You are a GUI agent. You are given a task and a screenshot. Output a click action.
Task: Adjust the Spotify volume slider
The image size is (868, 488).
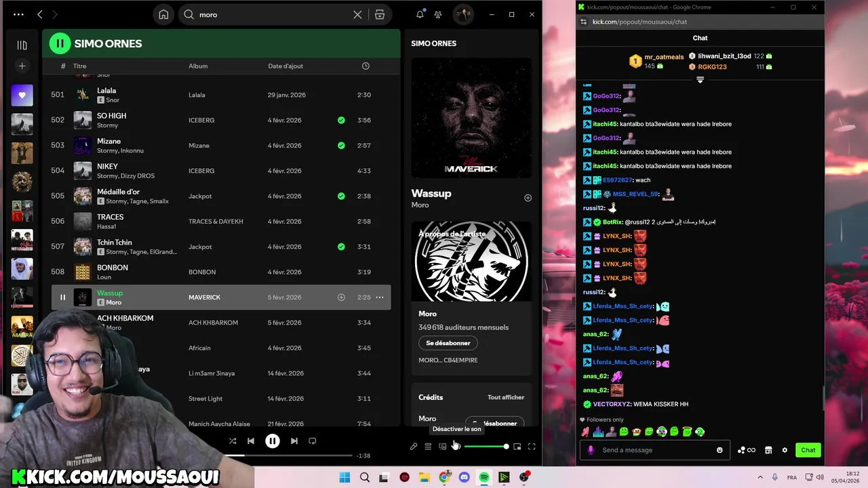coord(486,447)
